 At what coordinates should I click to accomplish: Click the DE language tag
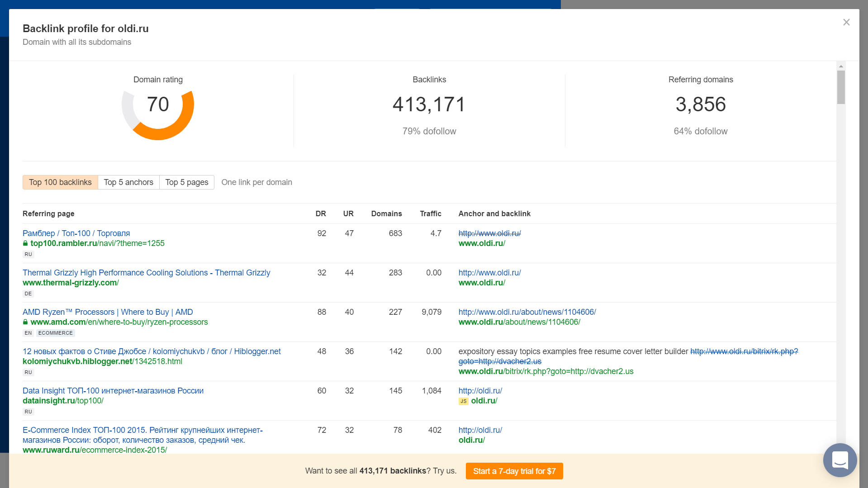pos(28,294)
